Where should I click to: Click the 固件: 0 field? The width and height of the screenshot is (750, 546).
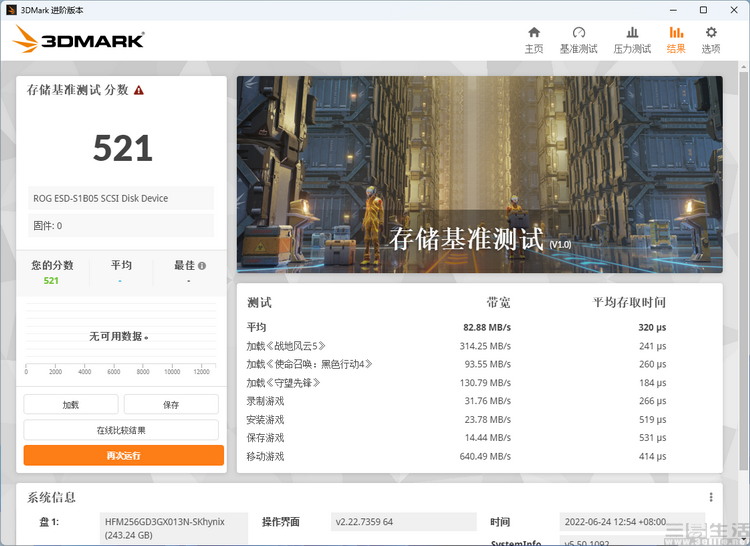pos(121,225)
